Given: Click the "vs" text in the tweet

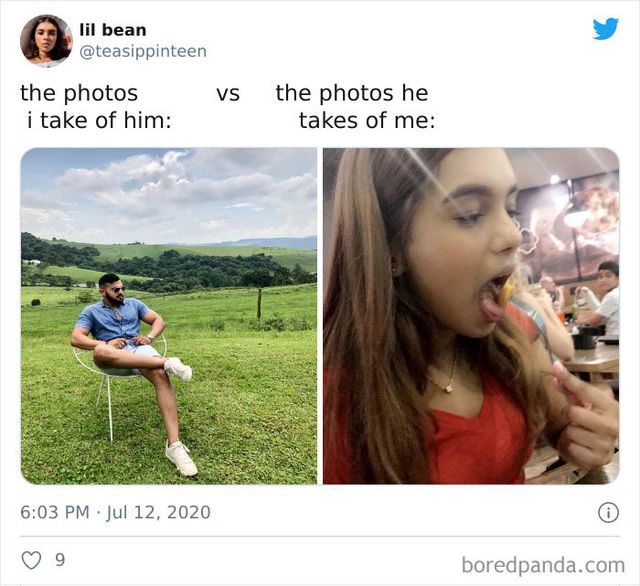Looking at the screenshot, I should 228,94.
